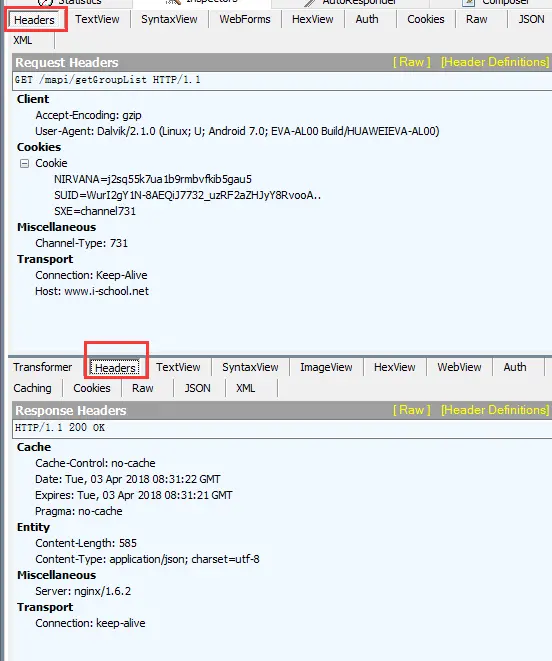Select Host: www.i-school.net header
This screenshot has height=661, width=552.
(92, 291)
